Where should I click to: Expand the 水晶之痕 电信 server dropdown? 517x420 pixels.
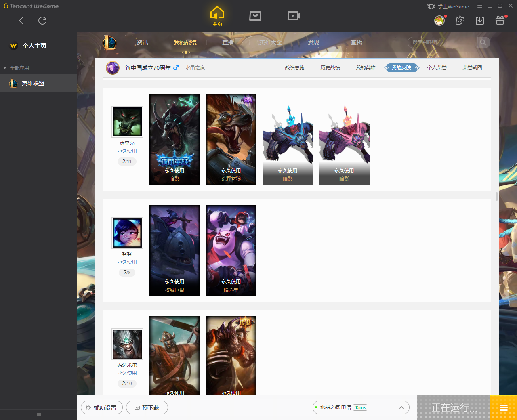[401, 407]
